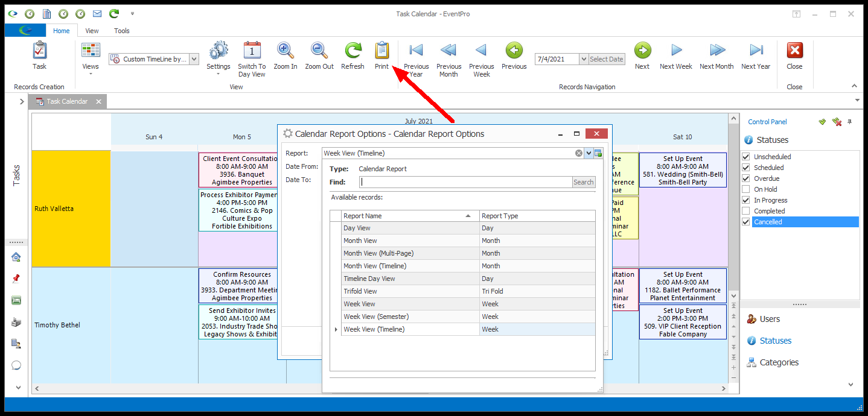The height and width of the screenshot is (416, 868).
Task: Toggle the Unscheduled status checkbox
Action: pyautogui.click(x=746, y=157)
